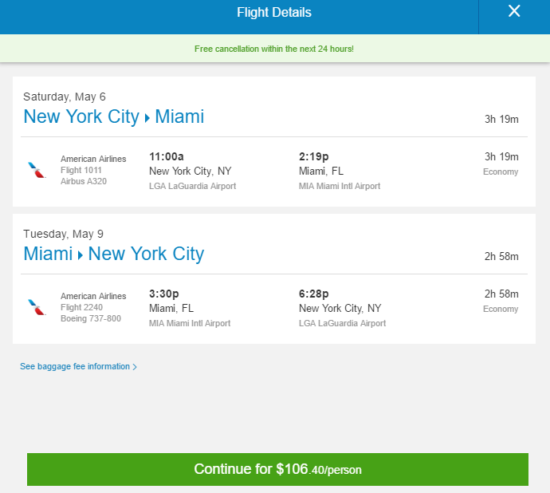This screenshot has height=493, width=550.
Task: Click Saturday, May 6 date label
Action: 64,97
